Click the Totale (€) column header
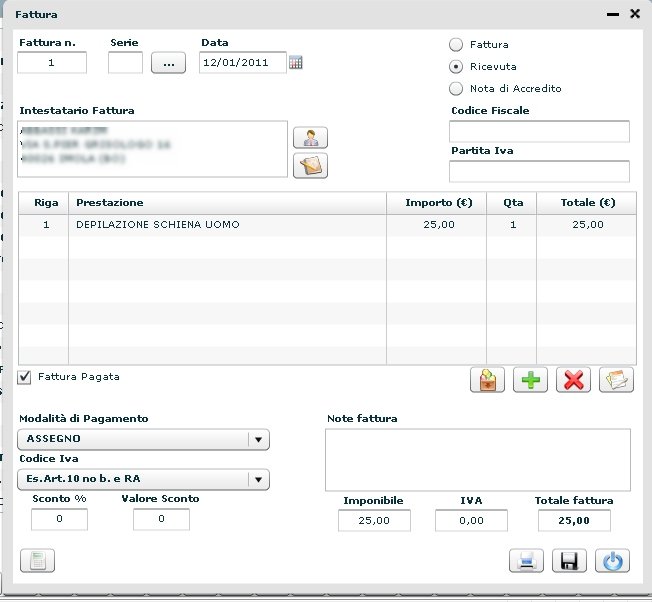652x602 pixels. point(587,203)
